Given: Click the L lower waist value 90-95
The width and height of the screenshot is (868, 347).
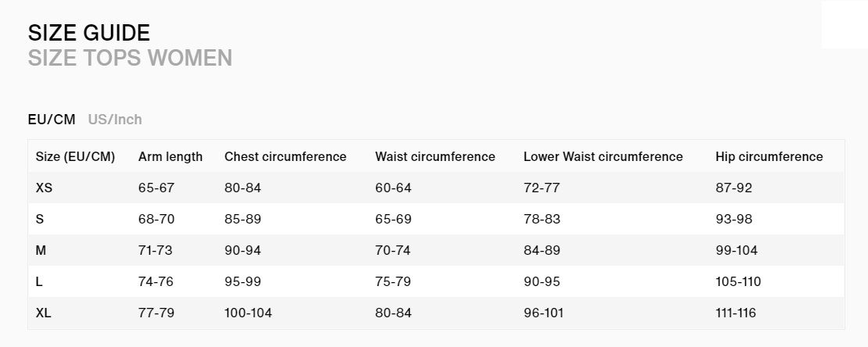Looking at the screenshot, I should (541, 281).
